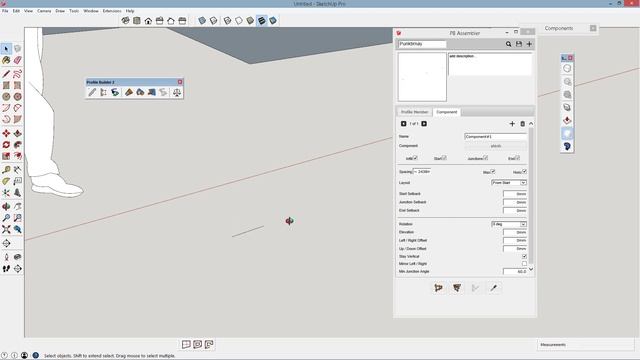
Task: Click the assembly preview thumbnail
Action: pos(422,77)
